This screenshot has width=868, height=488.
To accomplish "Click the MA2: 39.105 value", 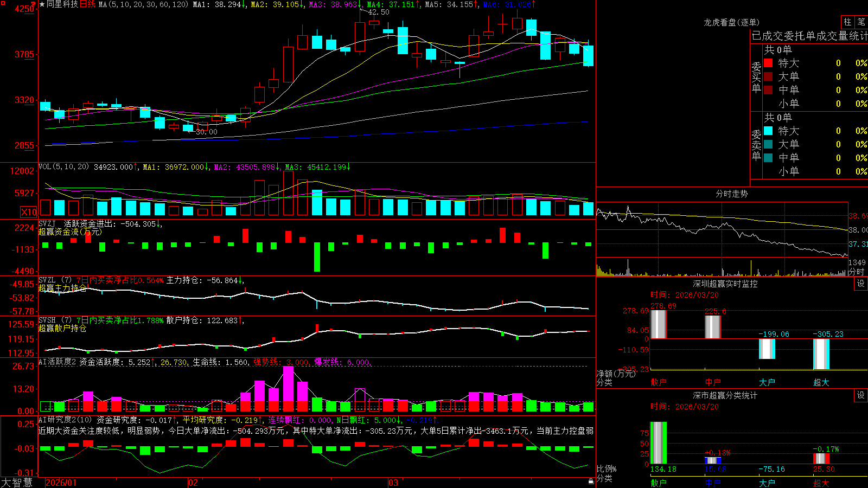I will [276, 4].
